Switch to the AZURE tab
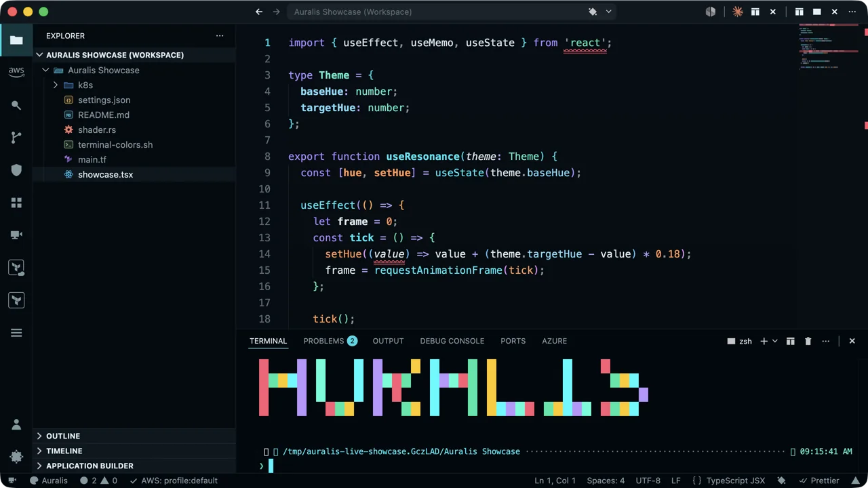The image size is (868, 488). tap(554, 341)
